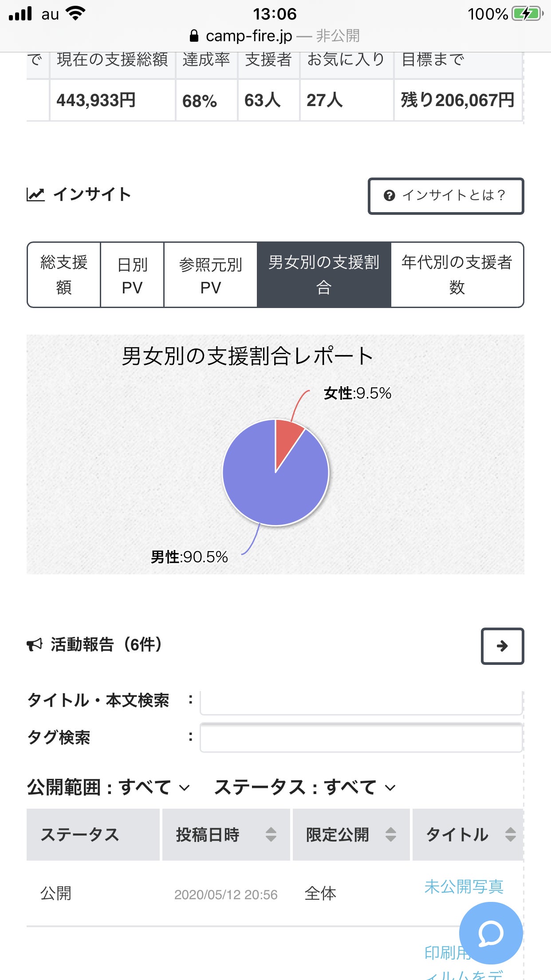Open the 未公開写真 report link

pyautogui.click(x=464, y=886)
